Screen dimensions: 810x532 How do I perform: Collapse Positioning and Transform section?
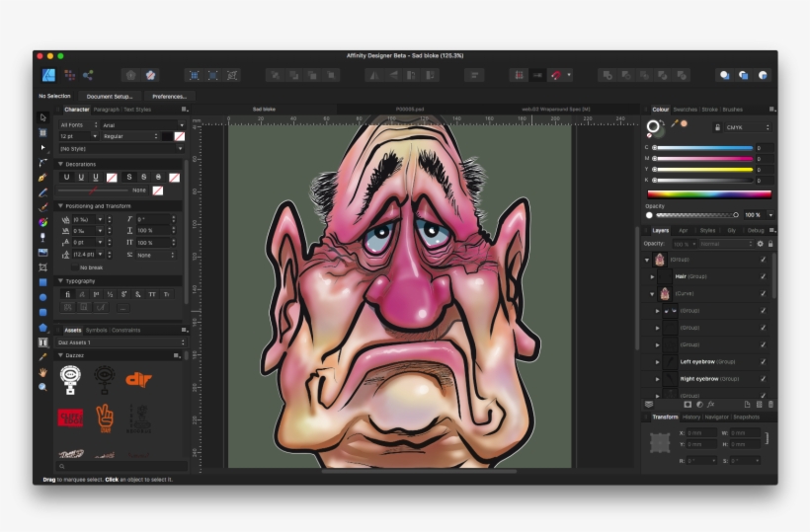(60, 206)
